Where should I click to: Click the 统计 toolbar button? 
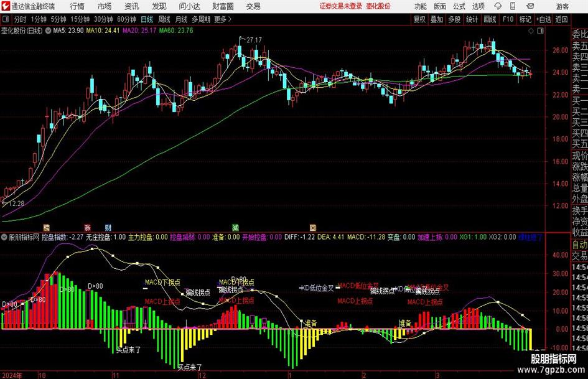tap(472, 19)
